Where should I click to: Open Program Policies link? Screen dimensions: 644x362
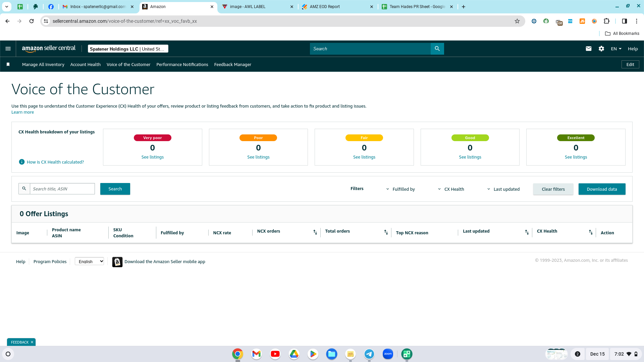point(50,261)
